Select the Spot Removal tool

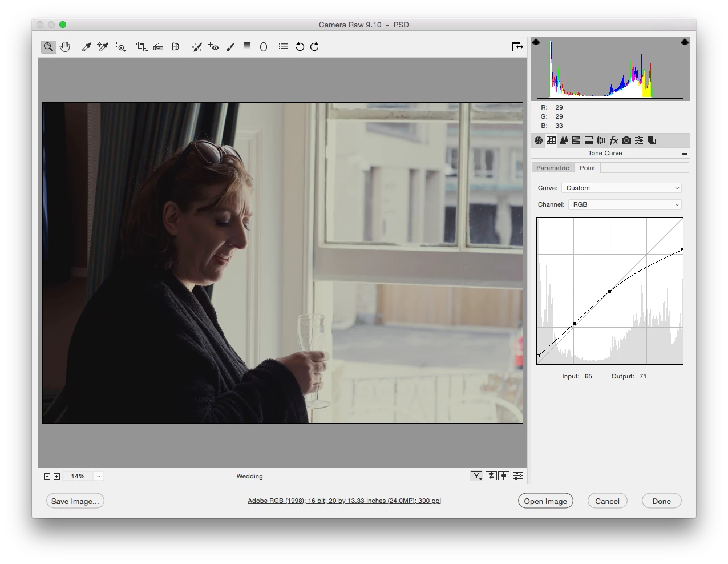point(197,47)
